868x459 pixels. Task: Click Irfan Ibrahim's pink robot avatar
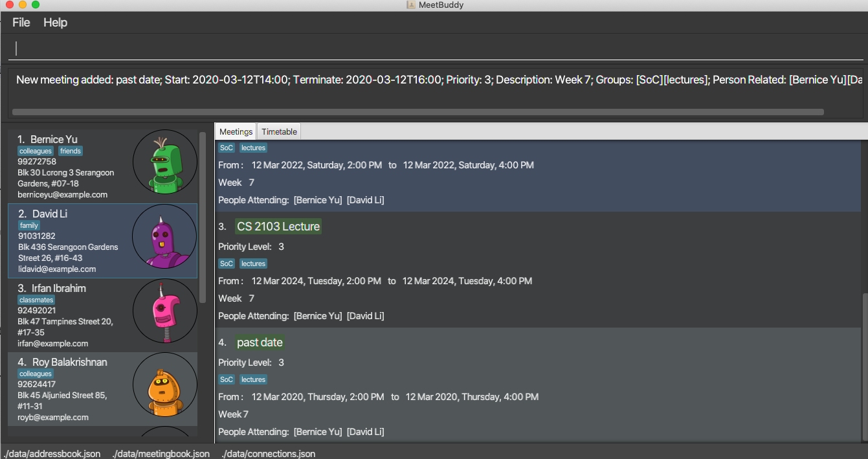(x=164, y=311)
